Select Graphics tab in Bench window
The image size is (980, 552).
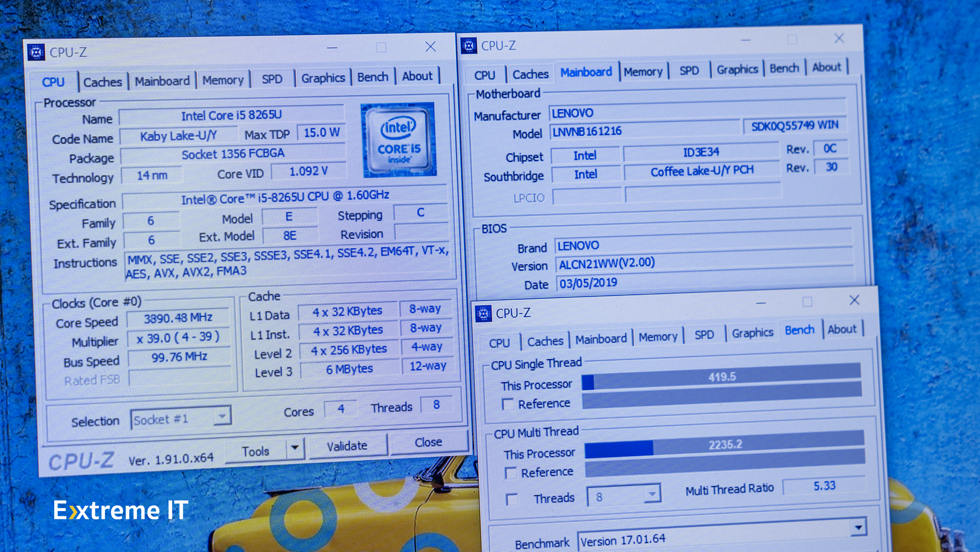[x=752, y=333]
